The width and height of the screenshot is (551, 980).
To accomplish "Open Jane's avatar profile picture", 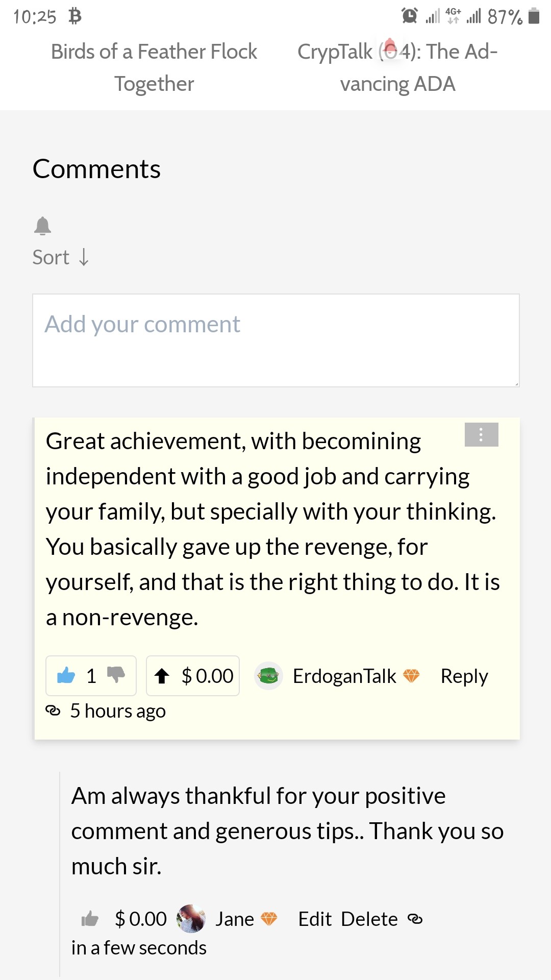I will point(191,919).
